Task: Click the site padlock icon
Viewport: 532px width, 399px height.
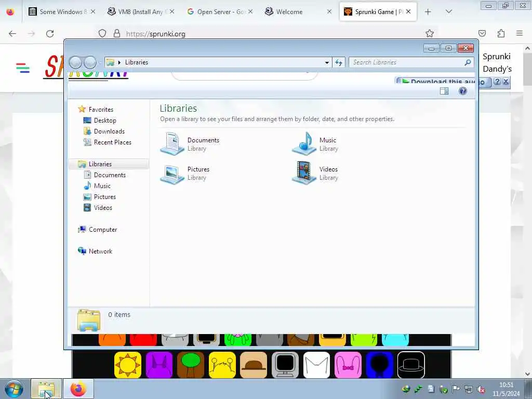Action: point(117,33)
